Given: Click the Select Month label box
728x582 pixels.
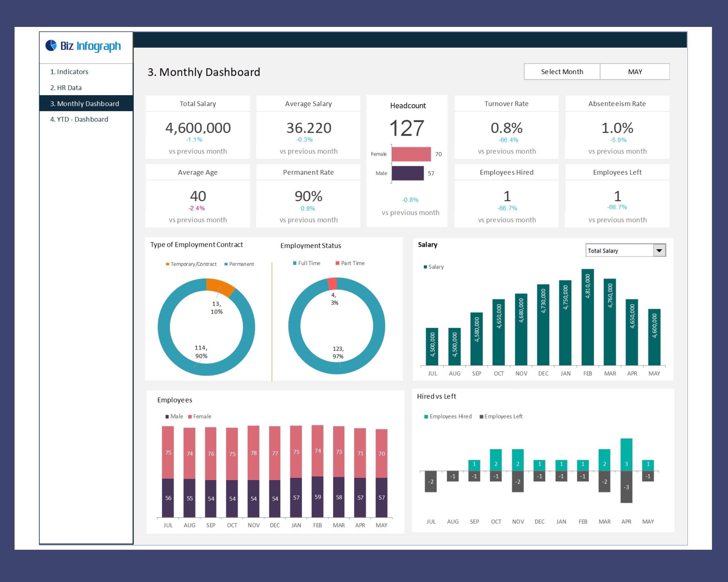Looking at the screenshot, I should [562, 72].
